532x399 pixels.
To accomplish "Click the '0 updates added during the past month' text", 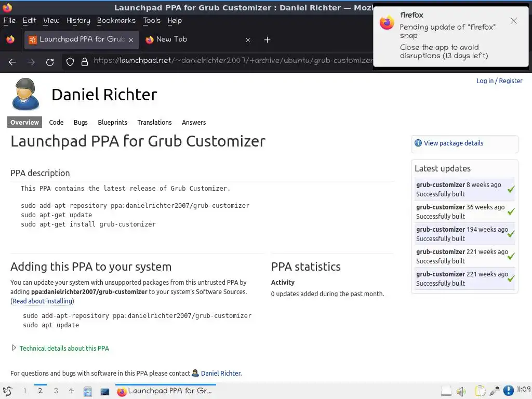I will (x=327, y=294).
